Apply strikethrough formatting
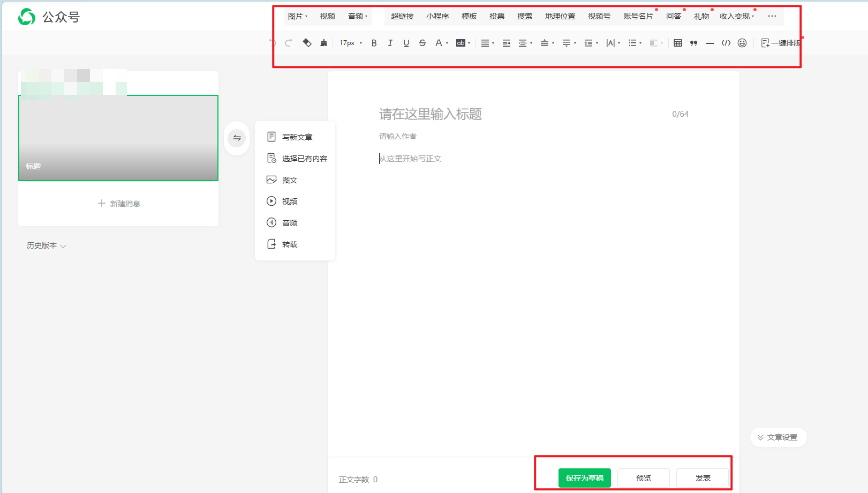The height and width of the screenshot is (493, 868). (422, 43)
